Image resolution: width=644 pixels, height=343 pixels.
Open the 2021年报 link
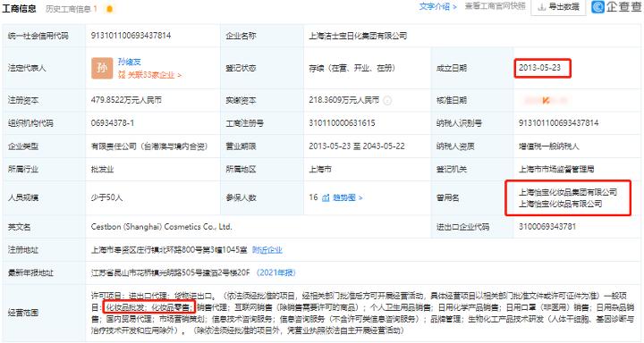pos(276,272)
